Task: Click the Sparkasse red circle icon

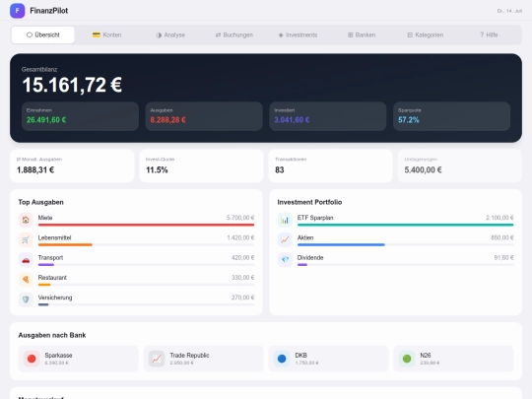Action: pos(32,359)
